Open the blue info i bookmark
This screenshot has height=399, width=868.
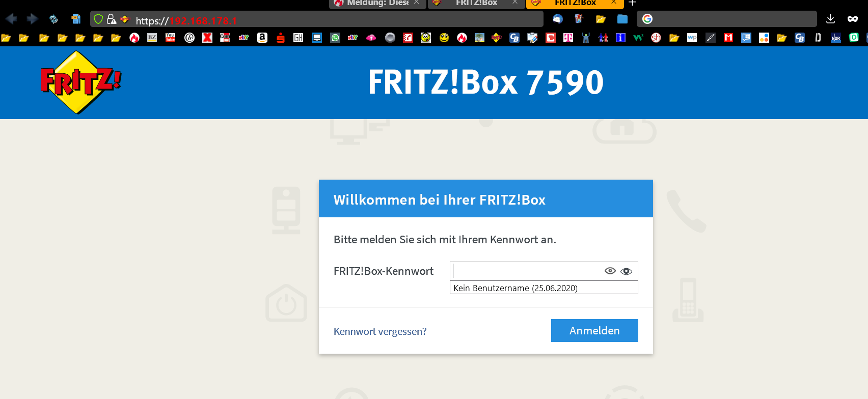point(620,38)
